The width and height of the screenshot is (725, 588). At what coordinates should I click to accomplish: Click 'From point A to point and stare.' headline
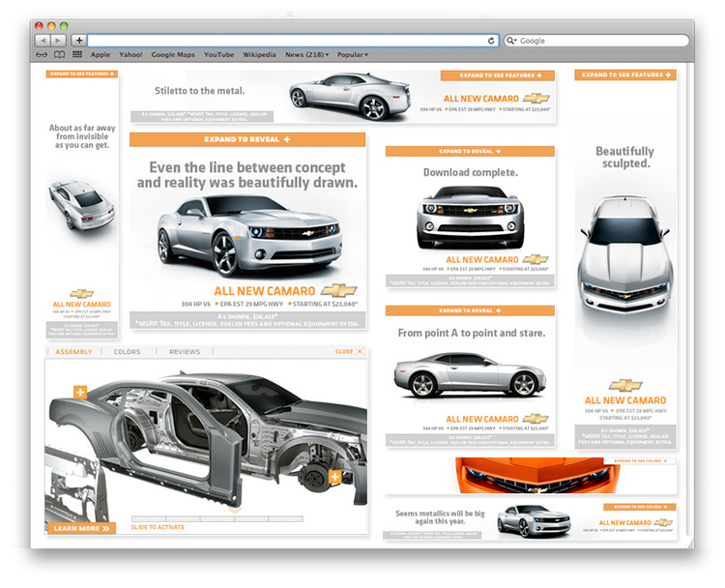[471, 333]
